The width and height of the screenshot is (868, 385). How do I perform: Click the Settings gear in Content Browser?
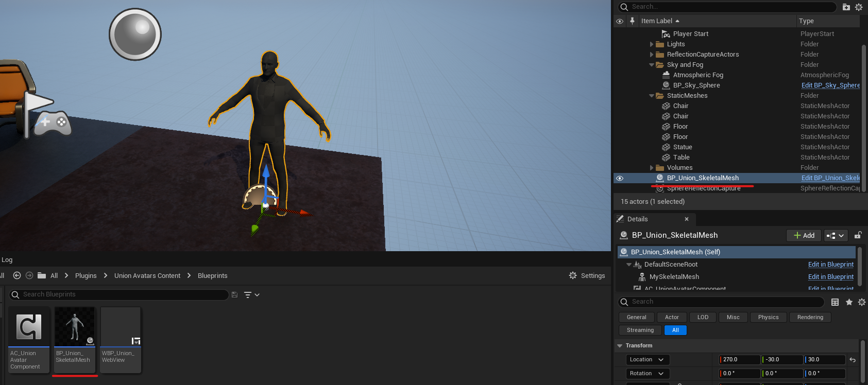tap(573, 275)
